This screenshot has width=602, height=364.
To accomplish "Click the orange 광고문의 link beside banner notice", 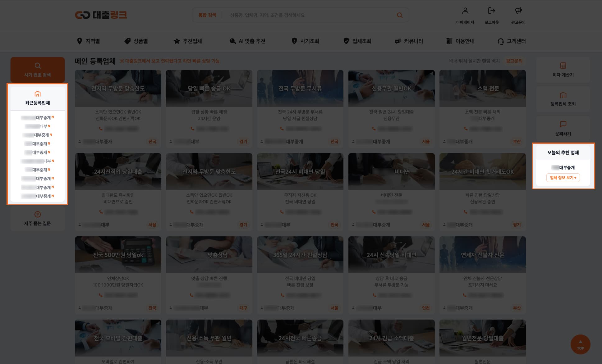I will (514, 61).
